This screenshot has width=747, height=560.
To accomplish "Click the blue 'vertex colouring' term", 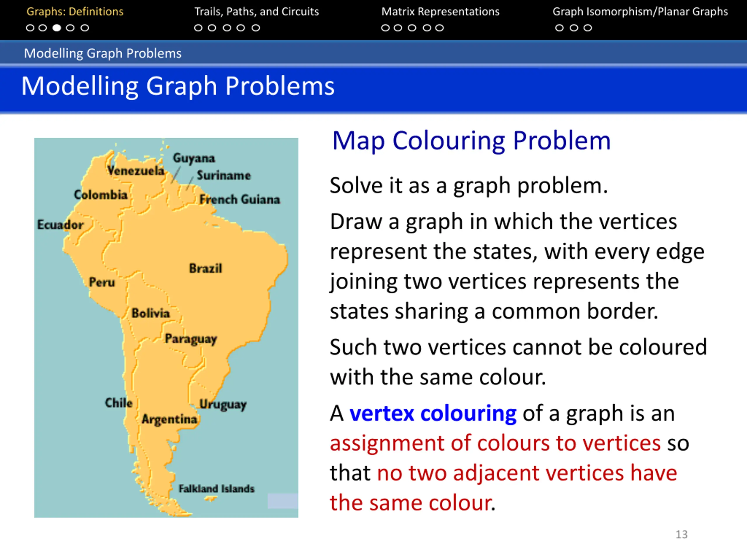I will (433, 413).
